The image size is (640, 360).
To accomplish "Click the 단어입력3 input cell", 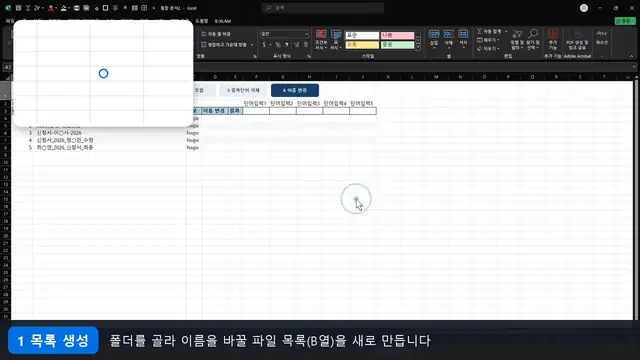I will pos(309,111).
